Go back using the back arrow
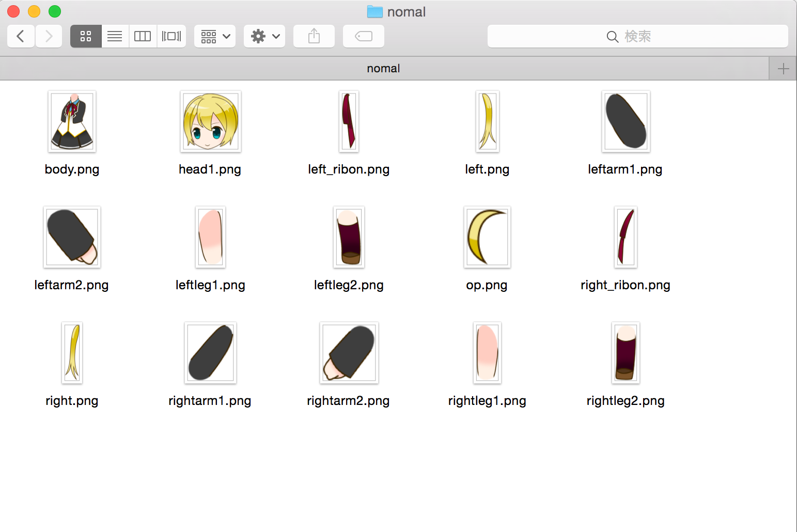 pos(21,36)
